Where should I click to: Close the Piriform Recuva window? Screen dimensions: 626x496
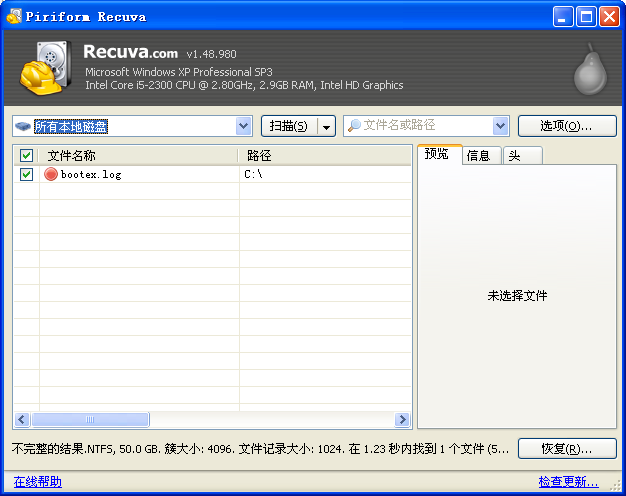pos(610,17)
